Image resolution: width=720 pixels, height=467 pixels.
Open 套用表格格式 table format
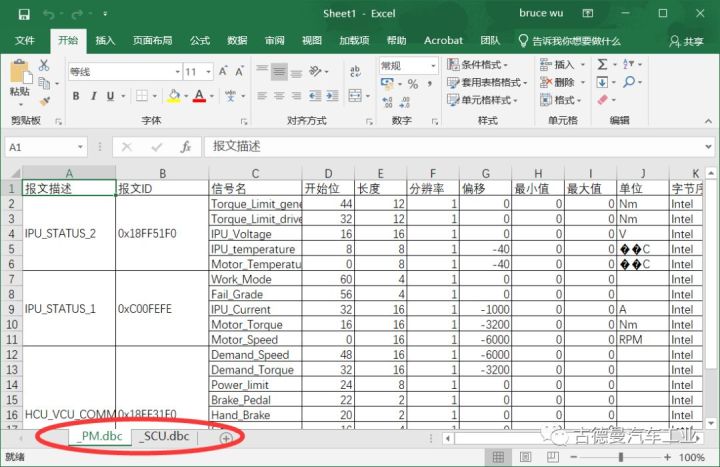(x=487, y=83)
